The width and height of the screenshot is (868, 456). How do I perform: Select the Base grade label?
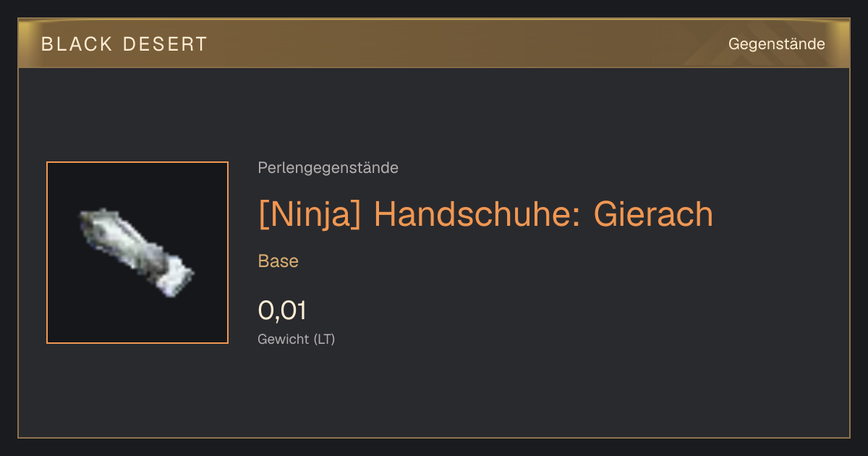278,261
